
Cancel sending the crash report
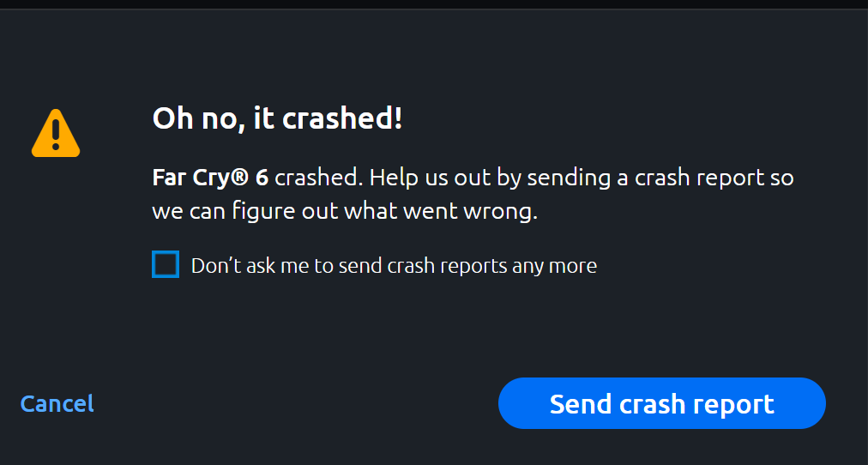(x=57, y=403)
